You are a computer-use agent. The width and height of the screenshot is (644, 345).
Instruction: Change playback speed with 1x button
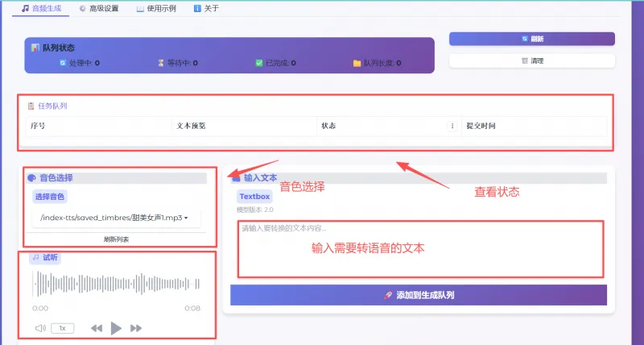coord(63,328)
